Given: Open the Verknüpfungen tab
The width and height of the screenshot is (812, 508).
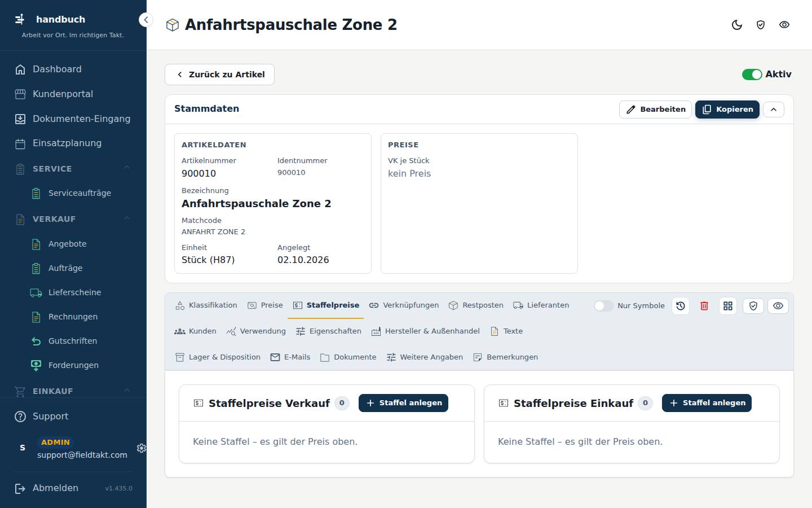Looking at the screenshot, I should (404, 305).
